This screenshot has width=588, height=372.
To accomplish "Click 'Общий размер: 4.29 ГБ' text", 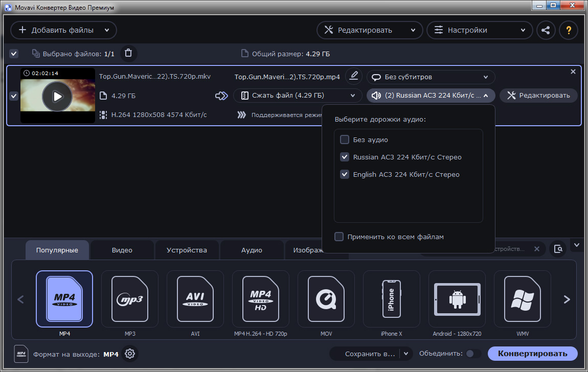I will [290, 54].
